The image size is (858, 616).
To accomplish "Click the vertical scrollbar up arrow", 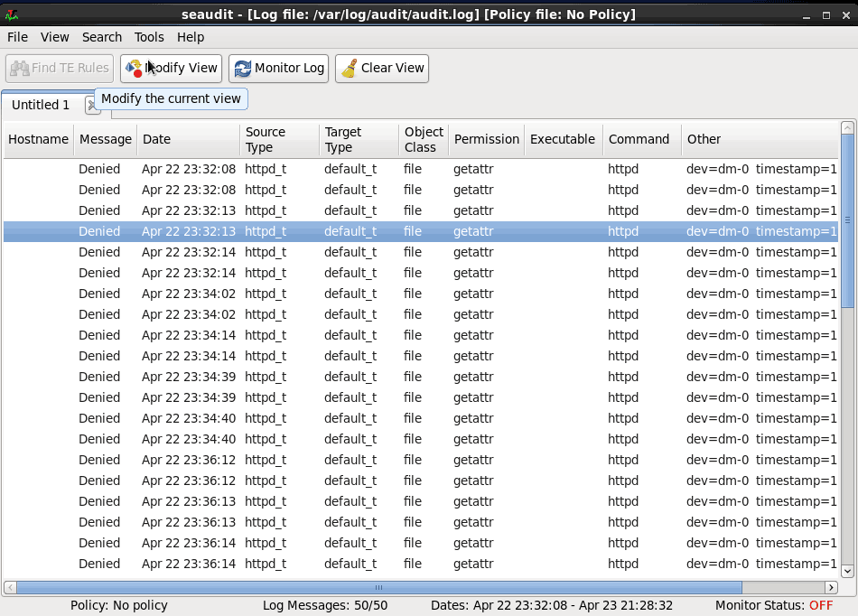I will (847, 128).
